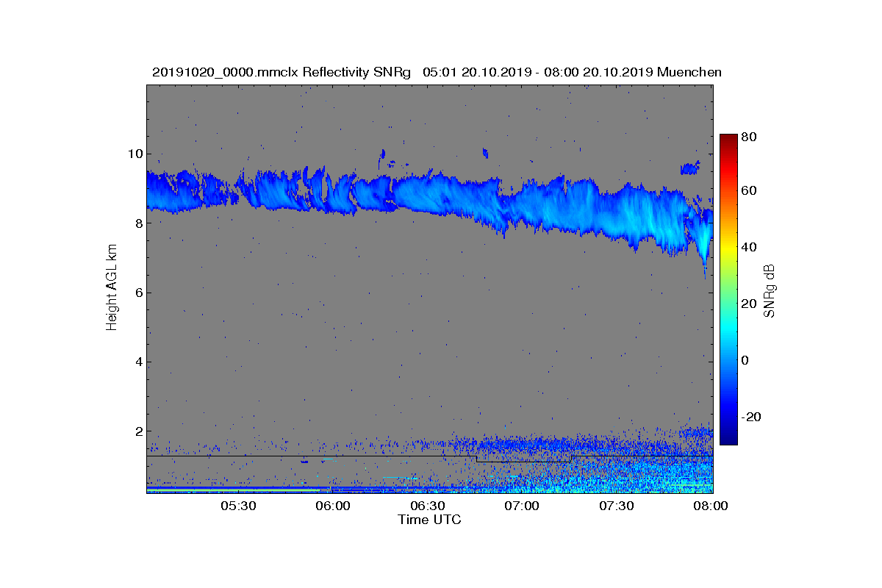882x588 pixels.
Task: Click the small isolated cloud patch near 9.5 km at 07:55
Action: pyautogui.click(x=690, y=168)
